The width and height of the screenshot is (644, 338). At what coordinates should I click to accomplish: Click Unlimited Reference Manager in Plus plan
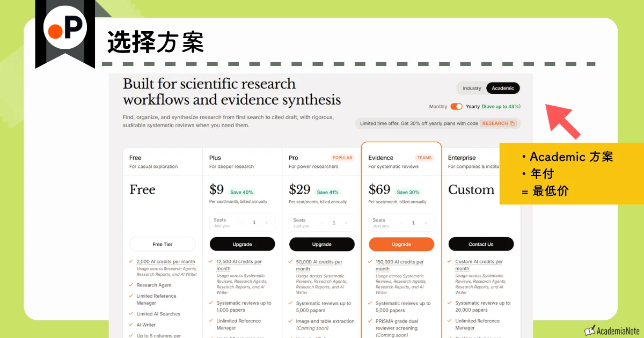239,325
